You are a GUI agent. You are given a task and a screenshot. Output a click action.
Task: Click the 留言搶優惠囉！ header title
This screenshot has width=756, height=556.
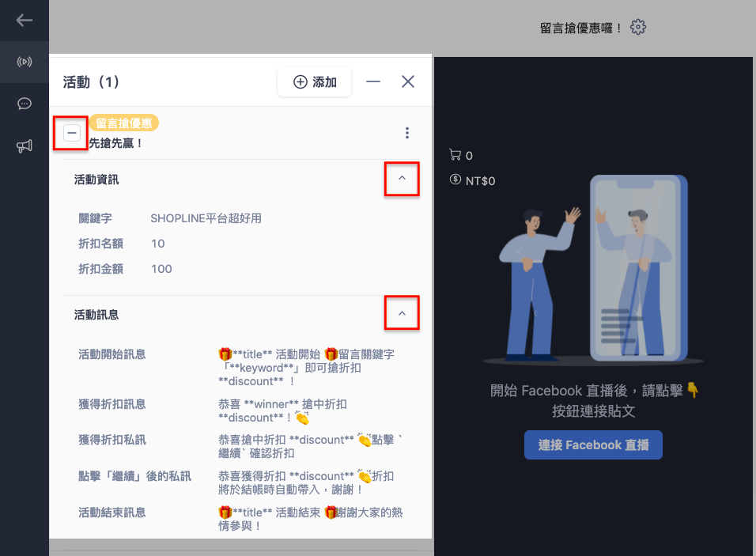[581, 28]
